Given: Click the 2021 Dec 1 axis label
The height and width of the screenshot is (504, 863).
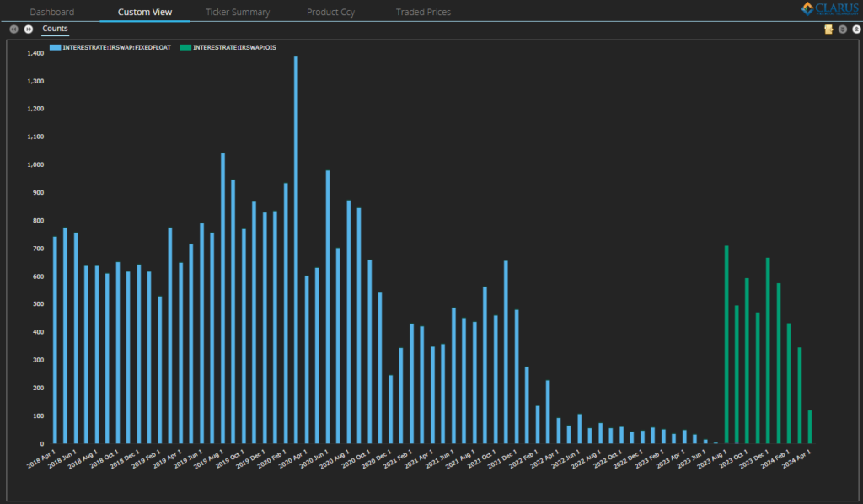Looking at the screenshot, I should click(x=502, y=458).
